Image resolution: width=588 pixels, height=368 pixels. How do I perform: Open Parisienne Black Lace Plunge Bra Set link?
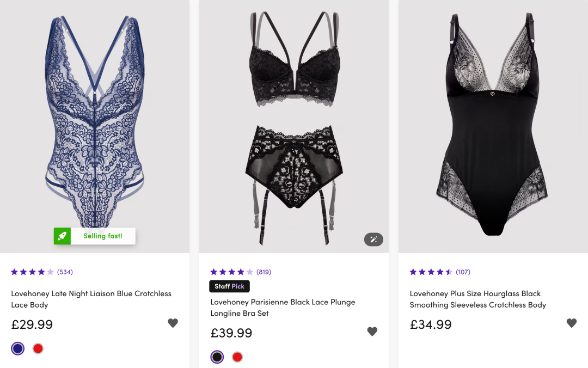[x=283, y=308]
